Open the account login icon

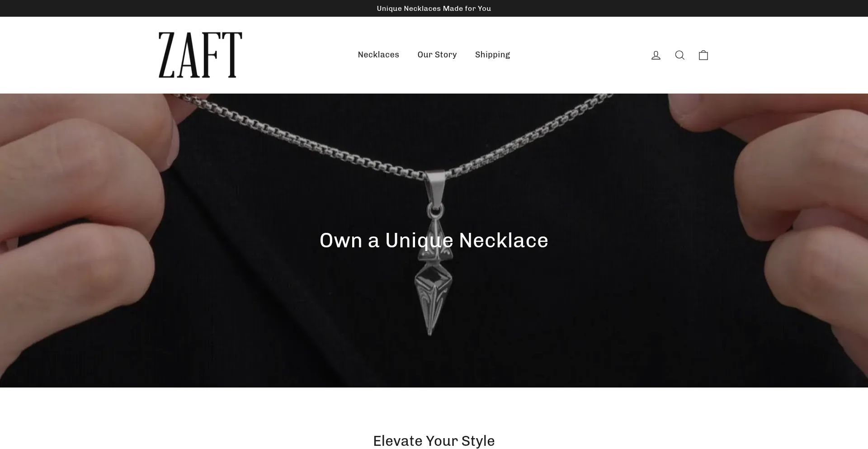pos(656,55)
